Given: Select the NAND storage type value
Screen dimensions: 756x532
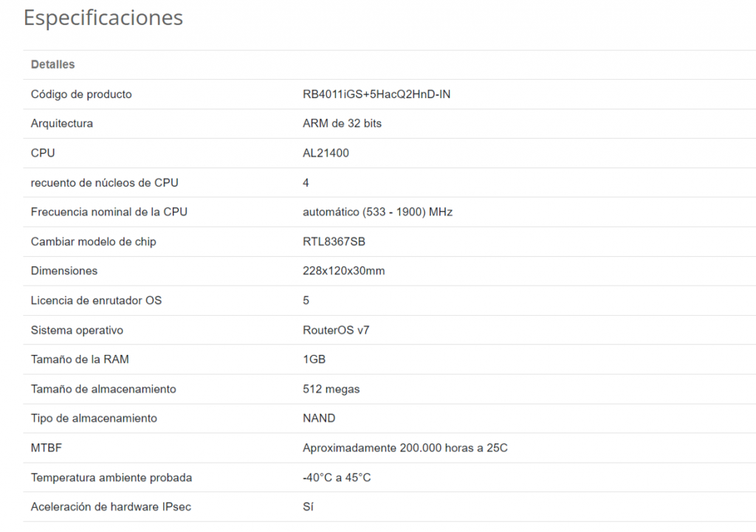Looking at the screenshot, I should coord(319,418).
